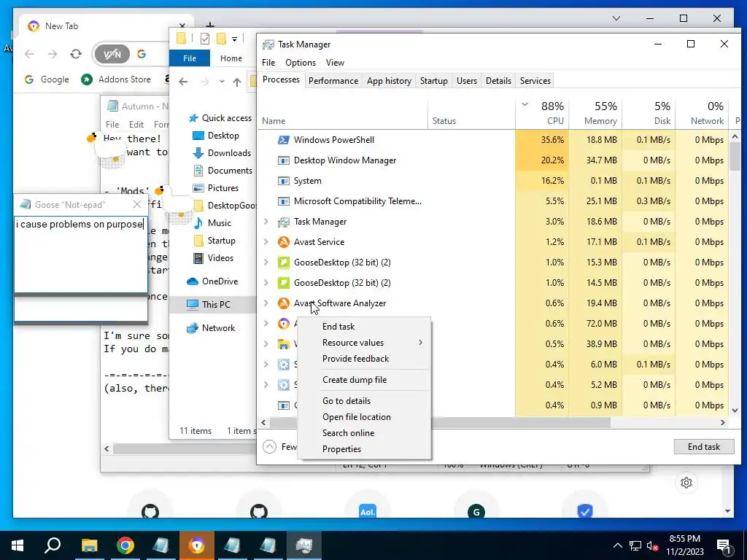
Task: Click File tab in File Explorer
Action: click(190, 58)
